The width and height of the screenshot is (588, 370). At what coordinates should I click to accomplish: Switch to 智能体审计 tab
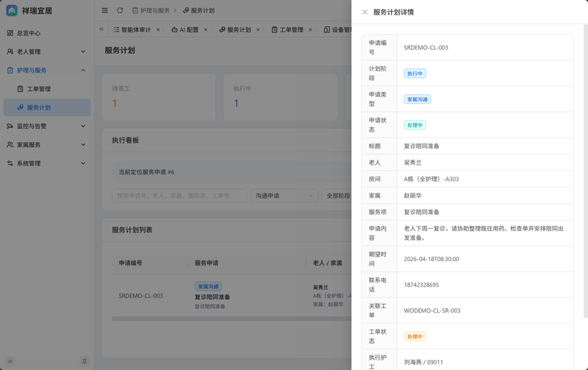tap(132, 29)
